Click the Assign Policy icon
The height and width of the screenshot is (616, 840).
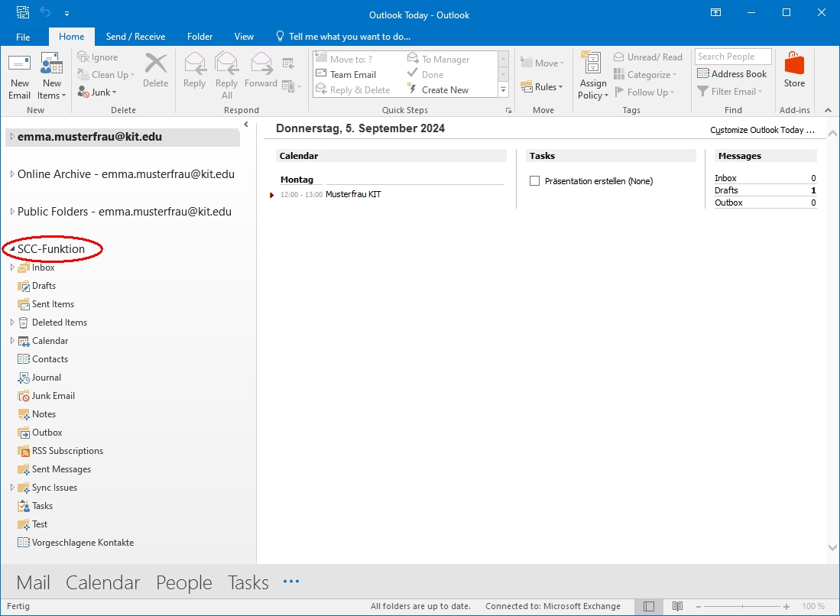[x=592, y=63]
